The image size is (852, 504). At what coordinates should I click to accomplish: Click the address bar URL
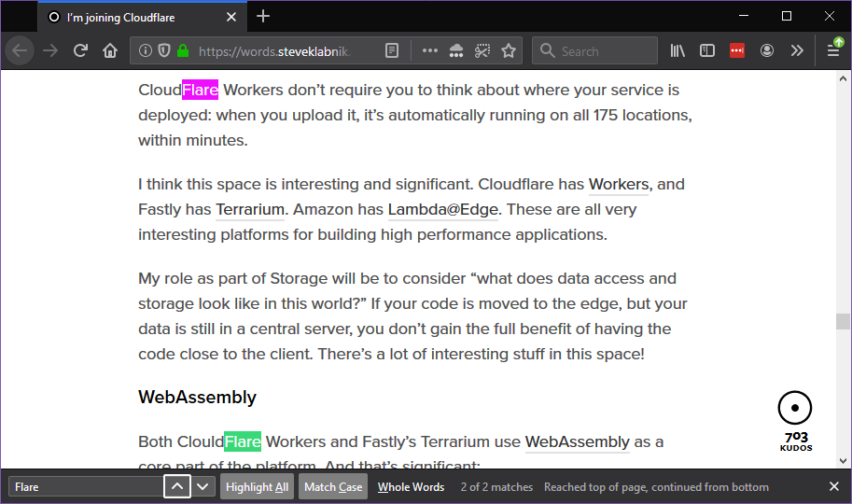[x=274, y=51]
